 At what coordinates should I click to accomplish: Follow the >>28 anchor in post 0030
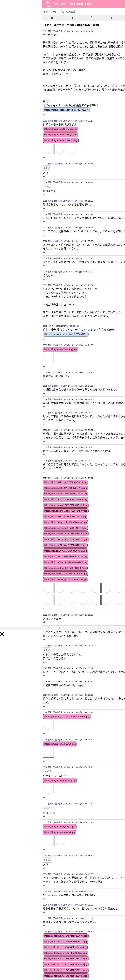click(x=48, y=772)
